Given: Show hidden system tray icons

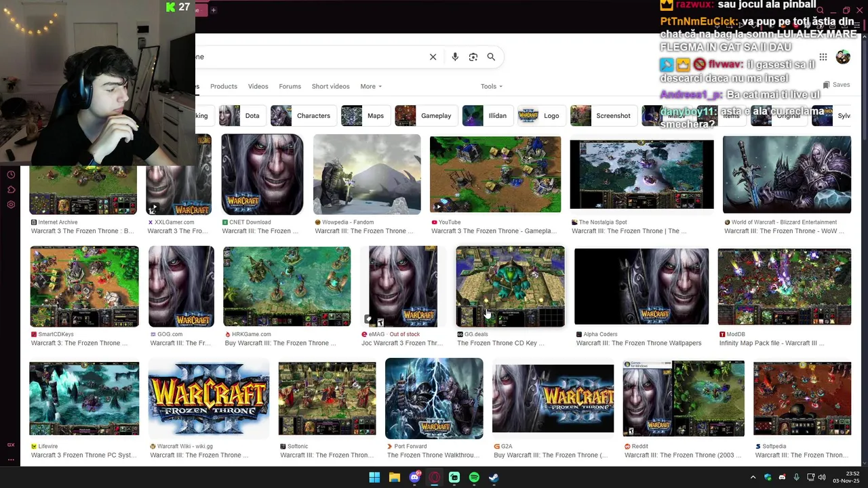Looking at the screenshot, I should point(753,477).
